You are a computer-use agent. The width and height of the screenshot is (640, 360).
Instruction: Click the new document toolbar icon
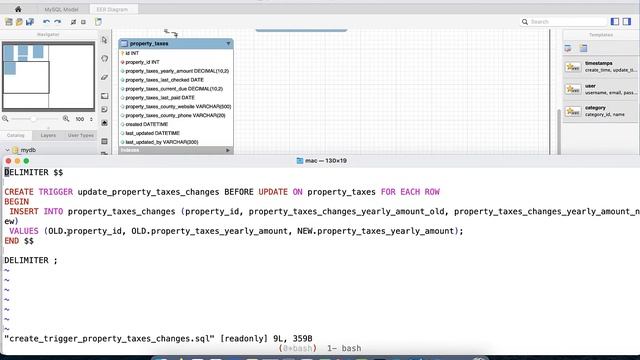click(98, 22)
